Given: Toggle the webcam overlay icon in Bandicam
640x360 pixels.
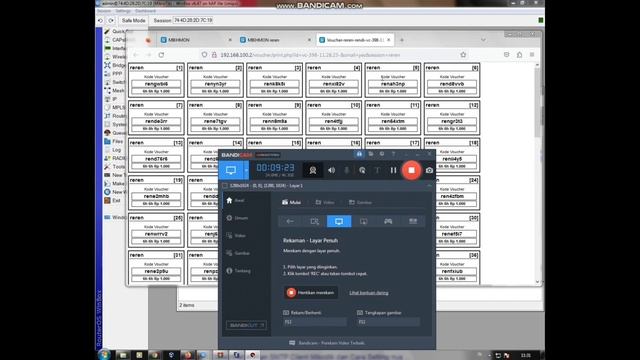Looking at the screenshot, I should pos(313,170).
